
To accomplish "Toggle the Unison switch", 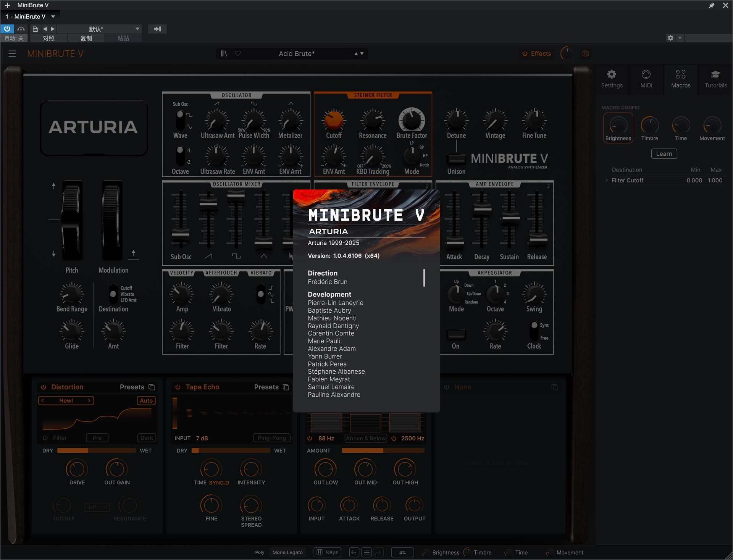I will 456,159.
